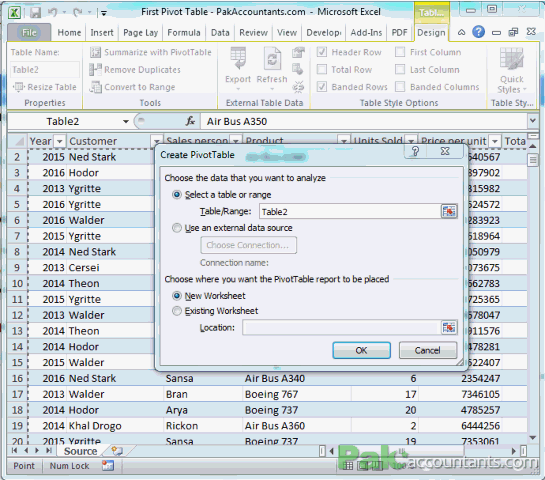Click the Resize Table option
The width and height of the screenshot is (545, 480).
click(x=45, y=87)
